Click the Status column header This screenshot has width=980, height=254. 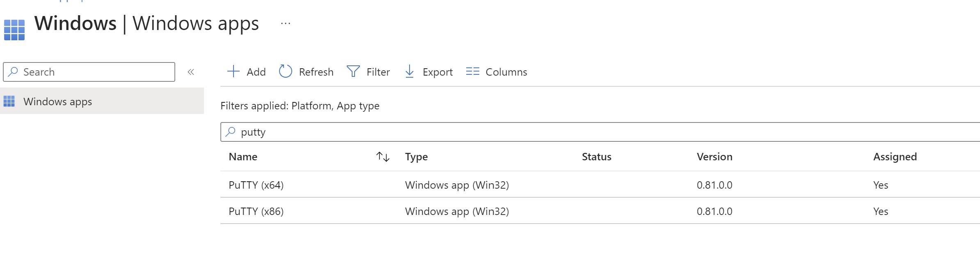point(596,157)
